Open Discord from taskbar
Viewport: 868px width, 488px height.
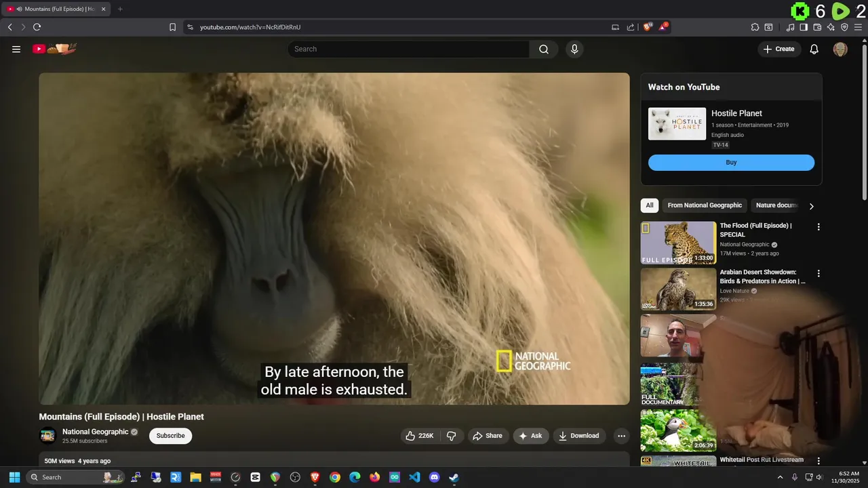(x=434, y=477)
